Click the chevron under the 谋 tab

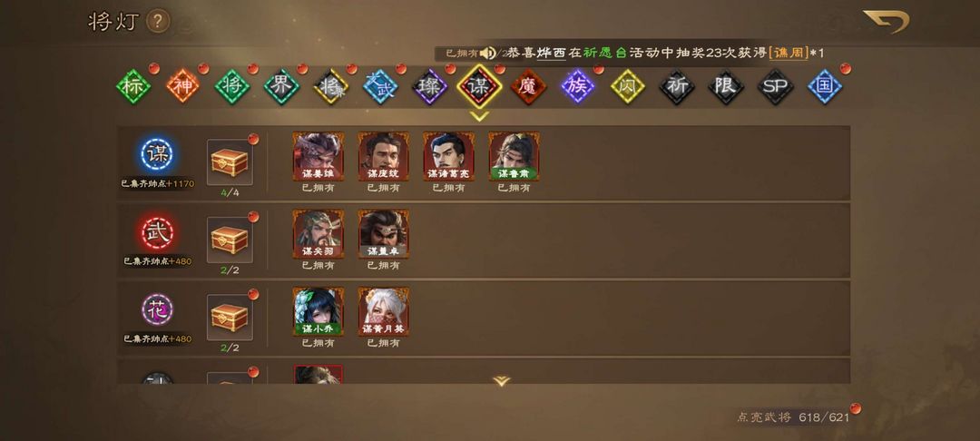pyautogui.click(x=479, y=115)
